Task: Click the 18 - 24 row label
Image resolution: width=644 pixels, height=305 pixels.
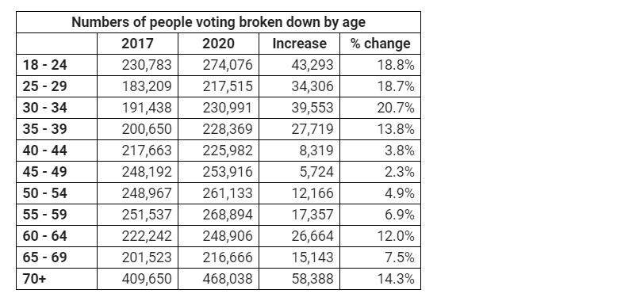Action: [x=44, y=65]
